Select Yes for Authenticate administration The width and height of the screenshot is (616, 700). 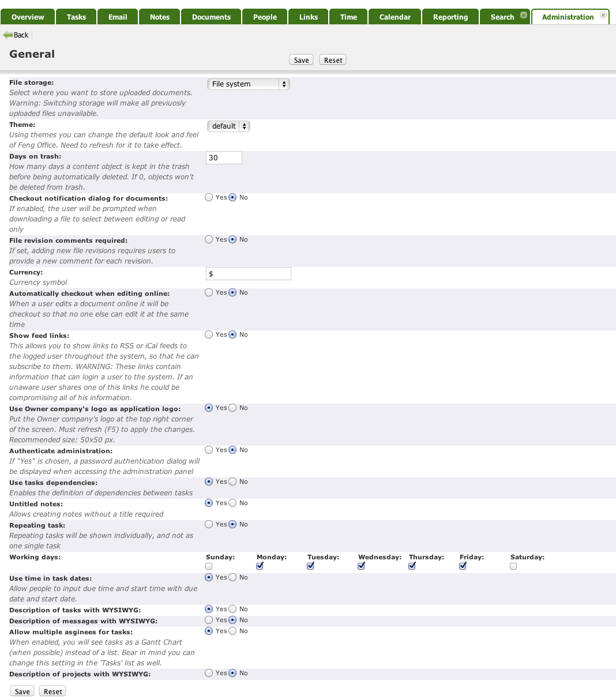pyautogui.click(x=209, y=450)
